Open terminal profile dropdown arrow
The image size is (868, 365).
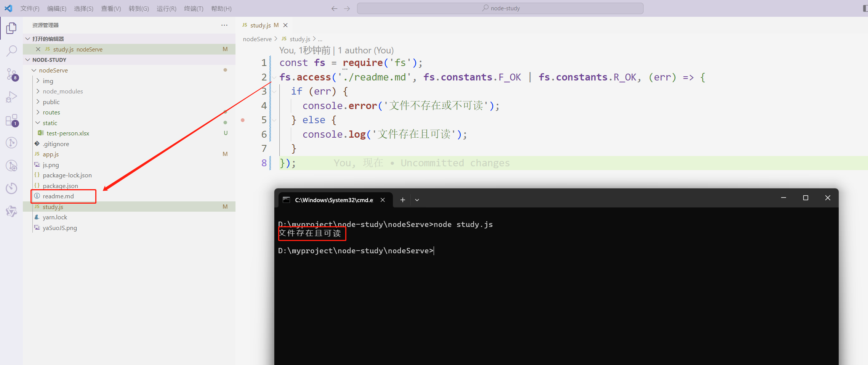(417, 200)
